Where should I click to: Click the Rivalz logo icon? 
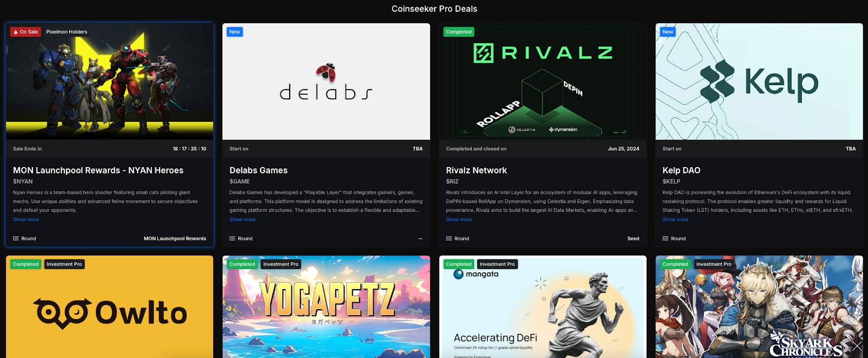pos(483,53)
